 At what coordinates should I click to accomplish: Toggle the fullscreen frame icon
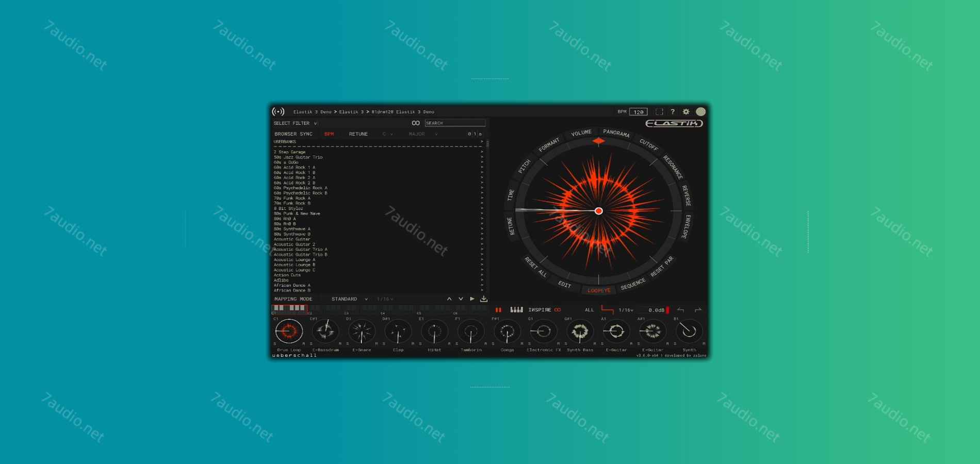pos(659,111)
